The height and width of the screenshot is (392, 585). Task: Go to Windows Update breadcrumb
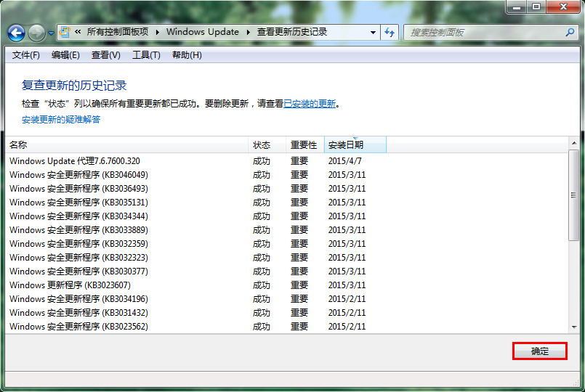pos(203,32)
